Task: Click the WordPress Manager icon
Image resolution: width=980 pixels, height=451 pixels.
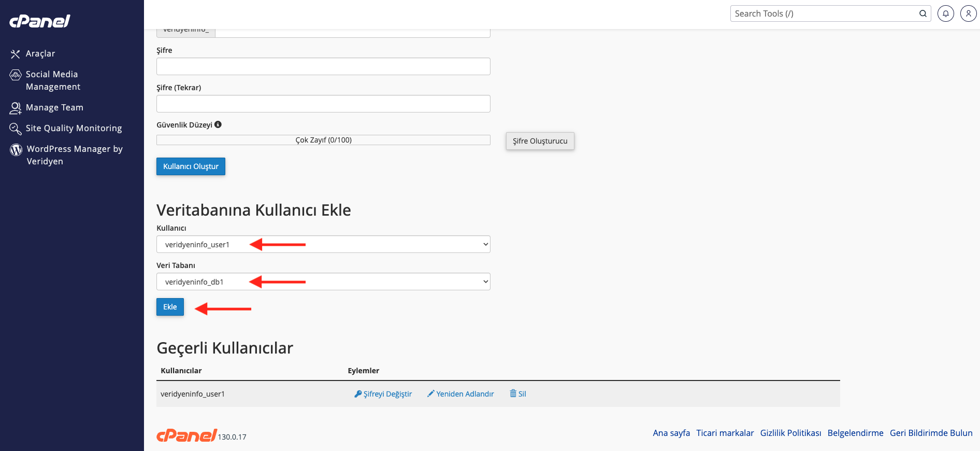Action: (x=16, y=150)
